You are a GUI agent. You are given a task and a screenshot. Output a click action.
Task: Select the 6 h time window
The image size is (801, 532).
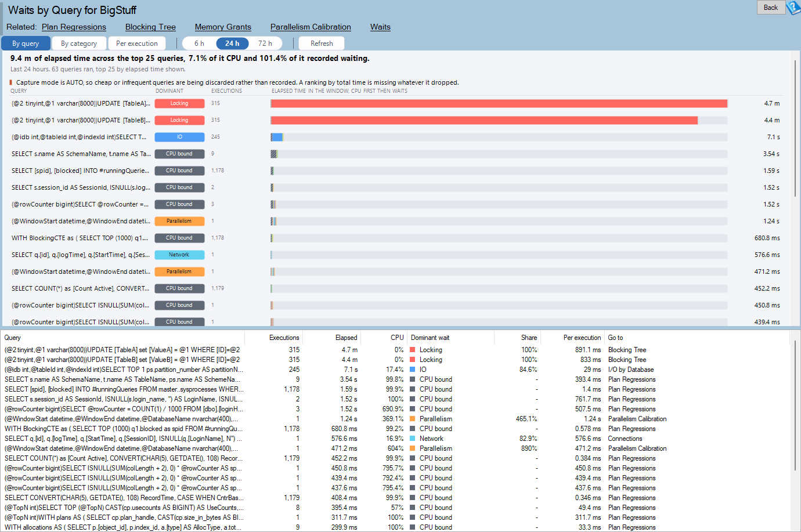point(199,44)
